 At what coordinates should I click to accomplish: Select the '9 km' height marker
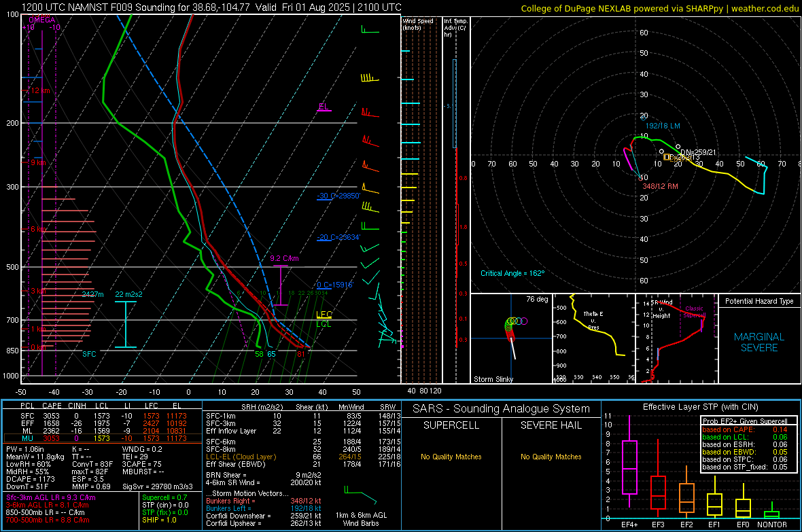38,162
